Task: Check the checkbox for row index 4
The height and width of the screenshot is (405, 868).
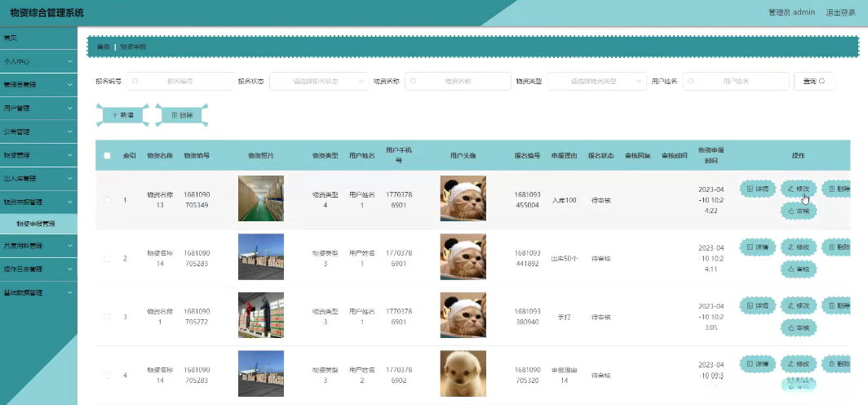Action: click(108, 375)
